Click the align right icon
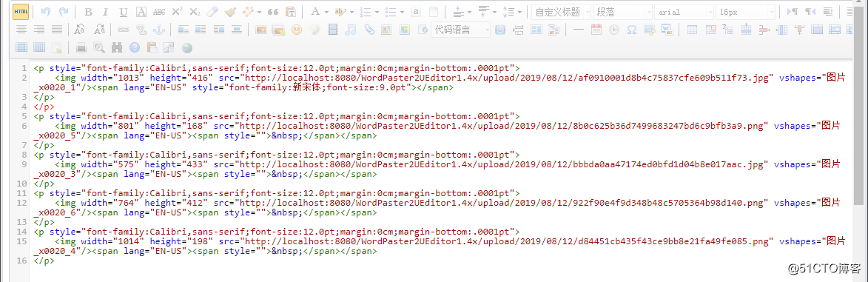The height and width of the screenshot is (282, 868). [38, 30]
